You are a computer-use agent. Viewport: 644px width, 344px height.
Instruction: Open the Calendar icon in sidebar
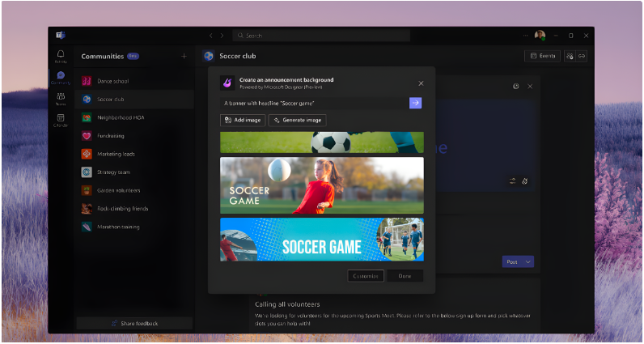(61, 120)
